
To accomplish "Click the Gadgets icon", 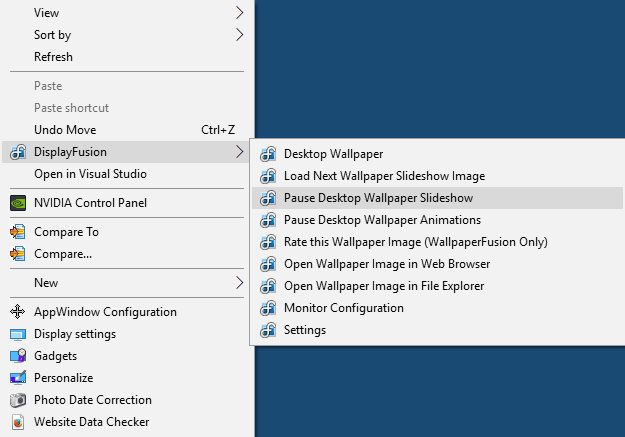I will (17, 356).
